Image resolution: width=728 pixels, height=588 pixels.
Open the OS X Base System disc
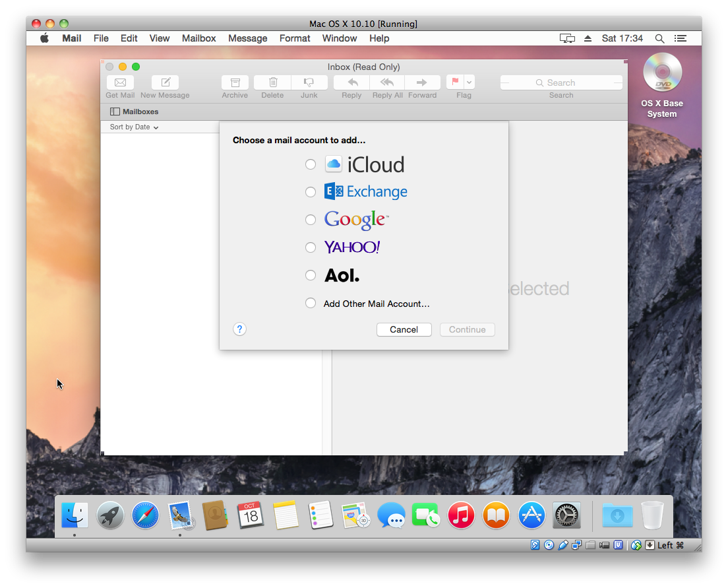coord(662,73)
